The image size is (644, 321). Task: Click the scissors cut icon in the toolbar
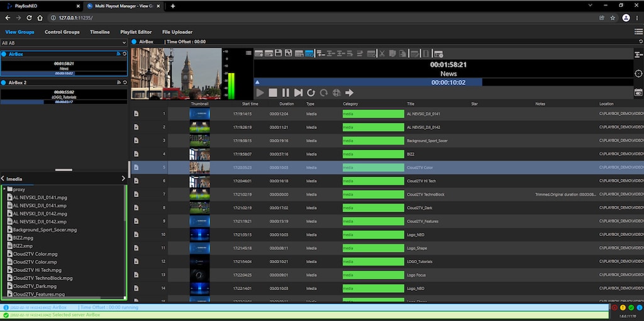tap(381, 53)
